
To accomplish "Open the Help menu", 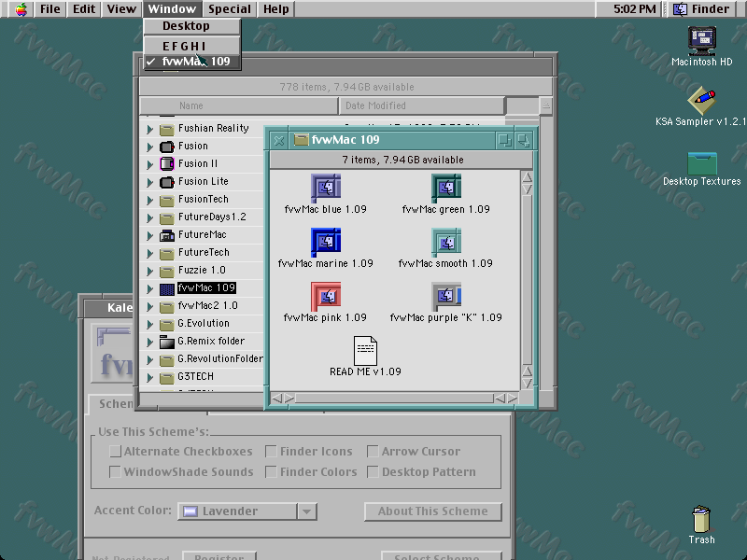I will (275, 9).
